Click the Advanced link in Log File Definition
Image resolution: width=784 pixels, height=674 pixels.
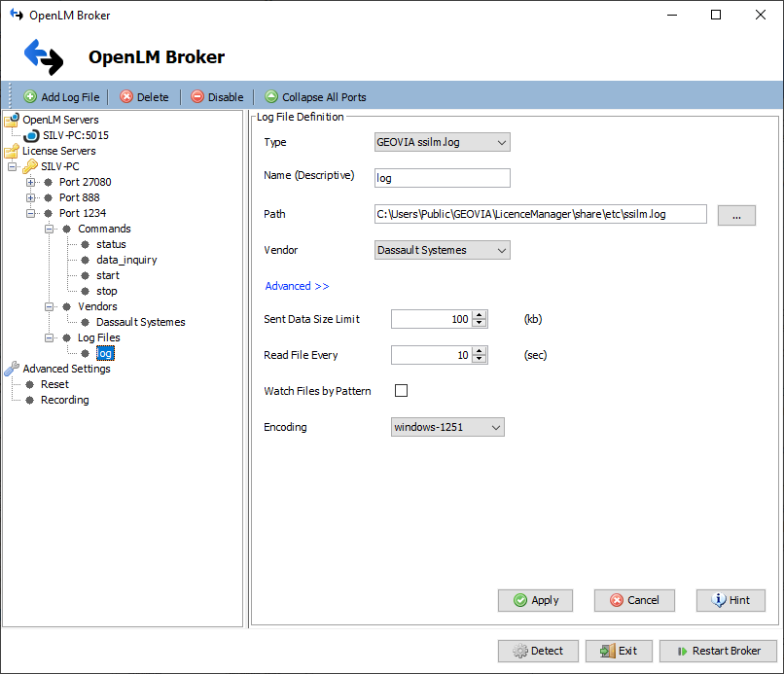tap(297, 285)
